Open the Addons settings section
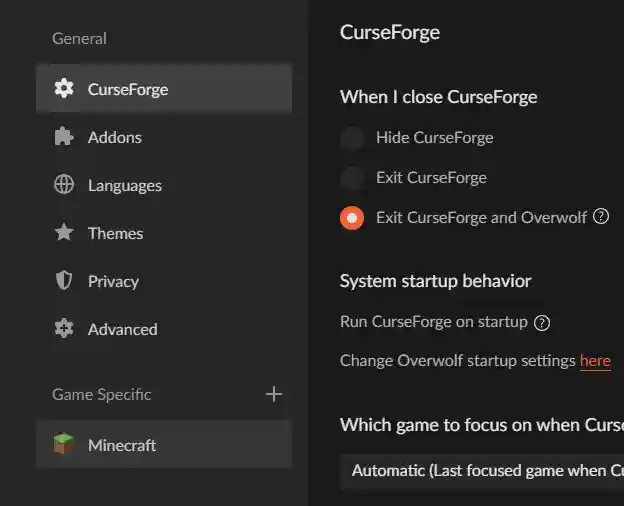This screenshot has width=624, height=506. (164, 137)
